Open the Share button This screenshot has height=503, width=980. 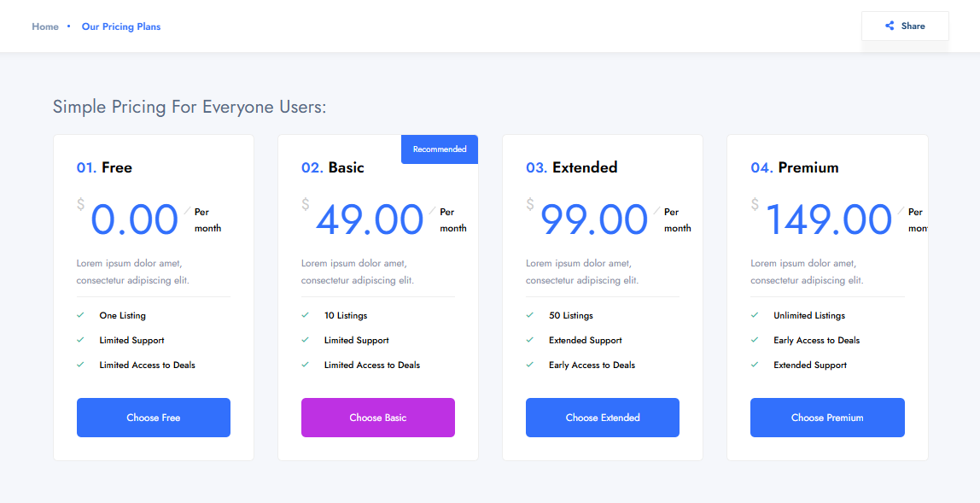point(905,26)
